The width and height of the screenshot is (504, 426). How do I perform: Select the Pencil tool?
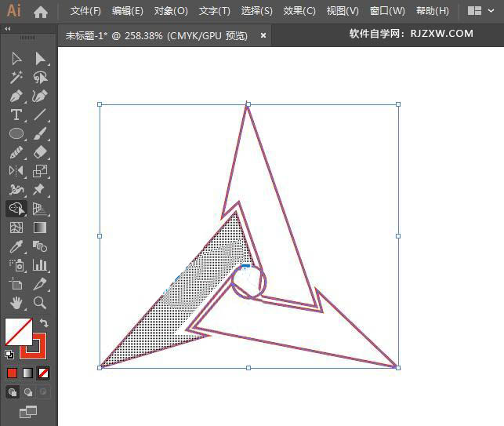pyautogui.click(x=16, y=152)
